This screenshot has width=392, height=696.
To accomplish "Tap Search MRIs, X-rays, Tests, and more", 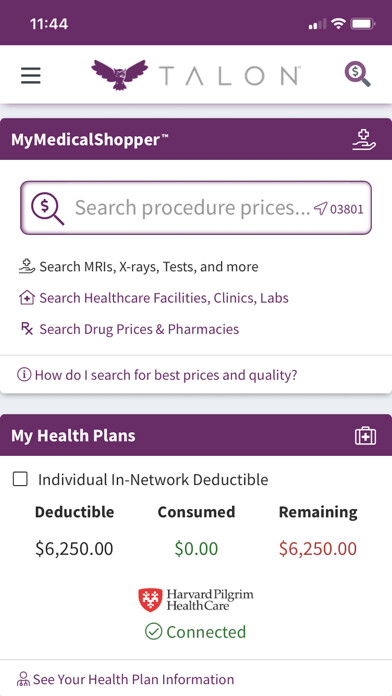I will coord(149,267).
